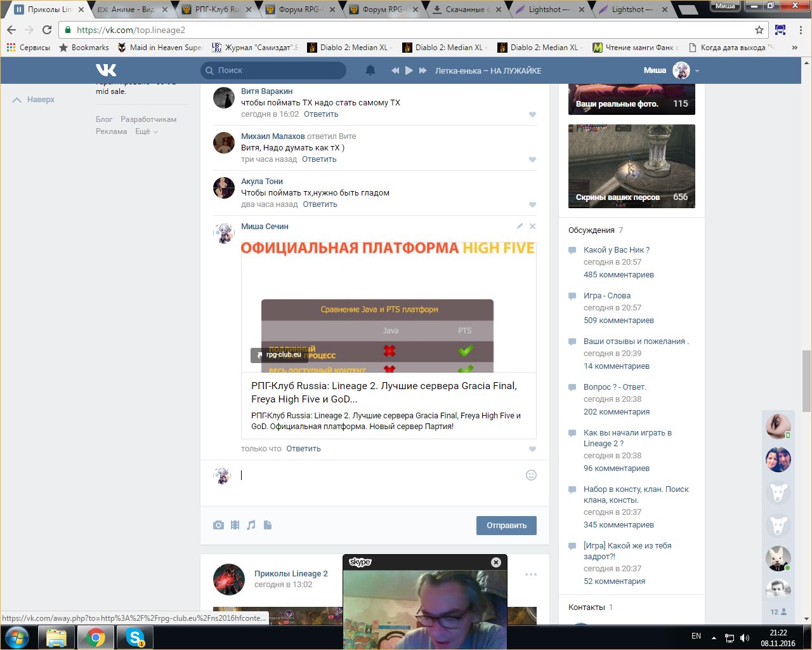Reply to Витя Варакин's comment
This screenshot has height=650, width=812.
tap(321, 114)
